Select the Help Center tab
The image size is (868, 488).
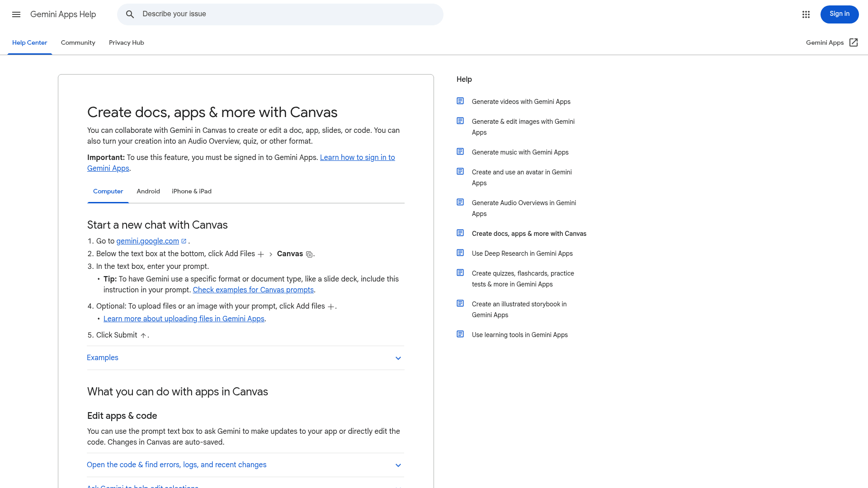point(30,43)
